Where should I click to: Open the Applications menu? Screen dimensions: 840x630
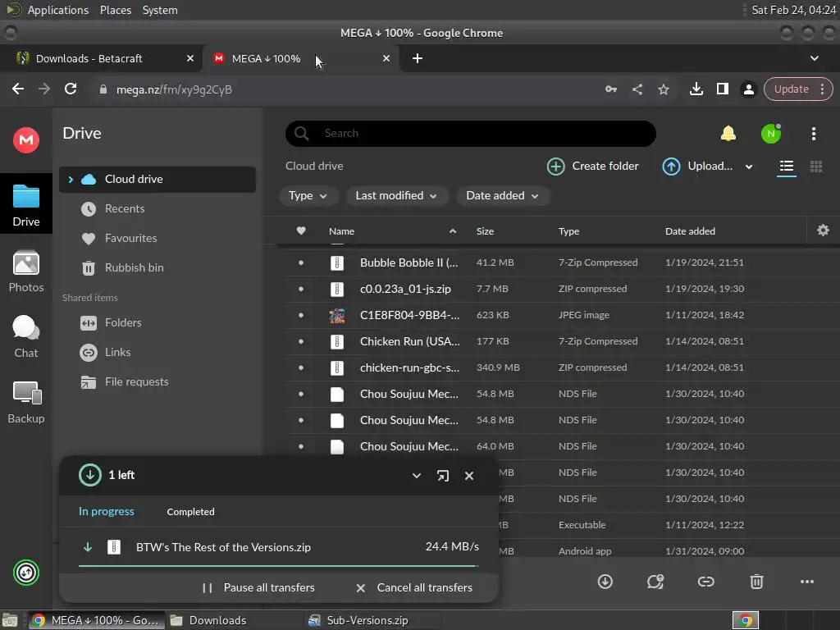(58, 10)
